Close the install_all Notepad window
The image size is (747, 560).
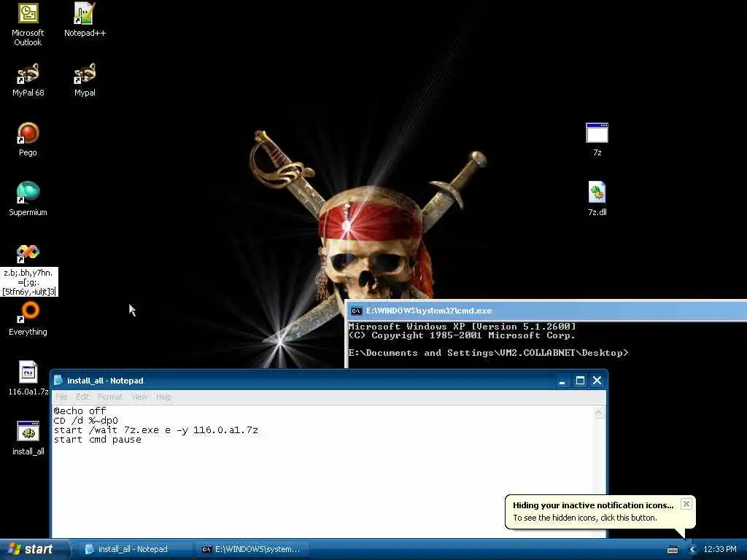point(597,381)
